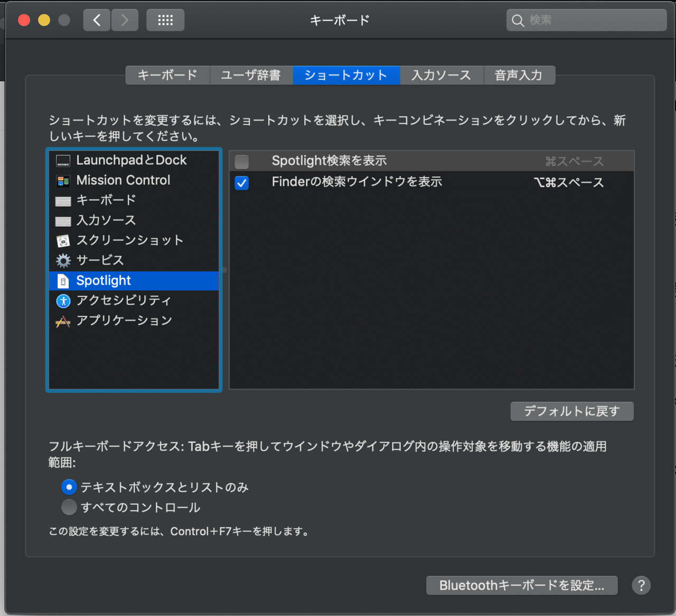
Task: Open the ユーザ辞書 tab
Action: 252,75
